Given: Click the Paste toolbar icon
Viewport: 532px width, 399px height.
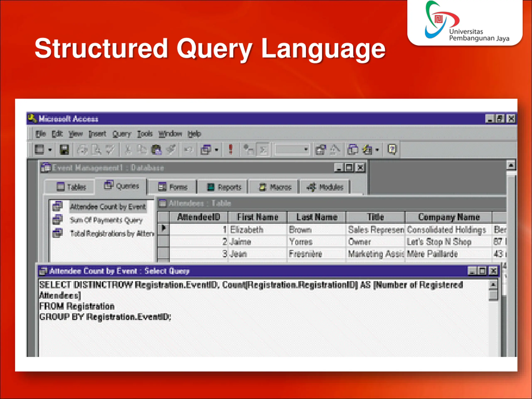Looking at the screenshot, I should pos(156,150).
